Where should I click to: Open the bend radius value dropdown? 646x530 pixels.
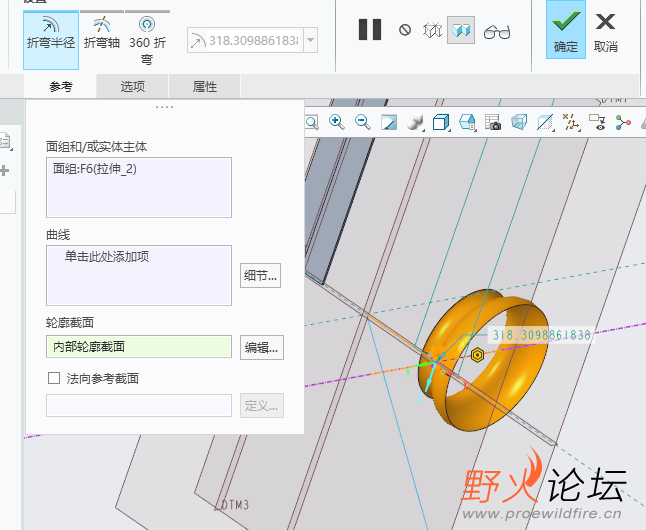click(311, 40)
